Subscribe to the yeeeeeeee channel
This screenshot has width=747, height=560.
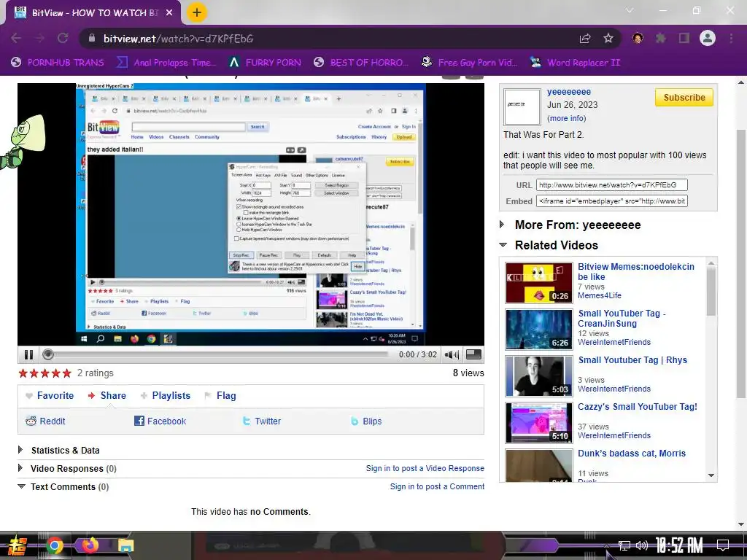[x=684, y=97]
